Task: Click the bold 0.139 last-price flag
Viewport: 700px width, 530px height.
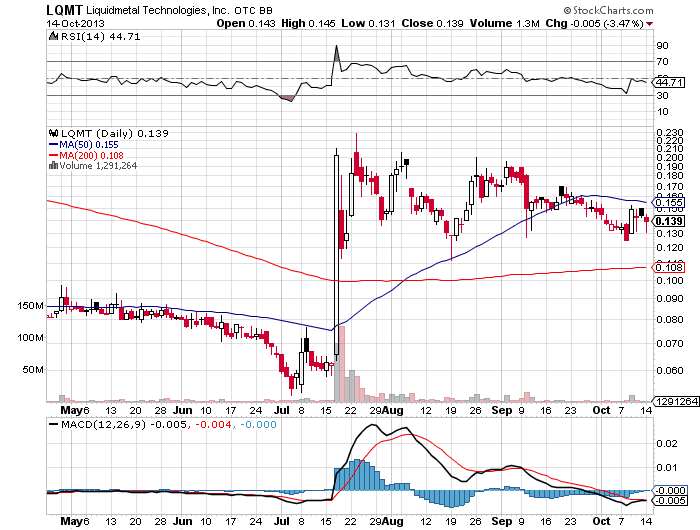Action: pyautogui.click(x=668, y=221)
